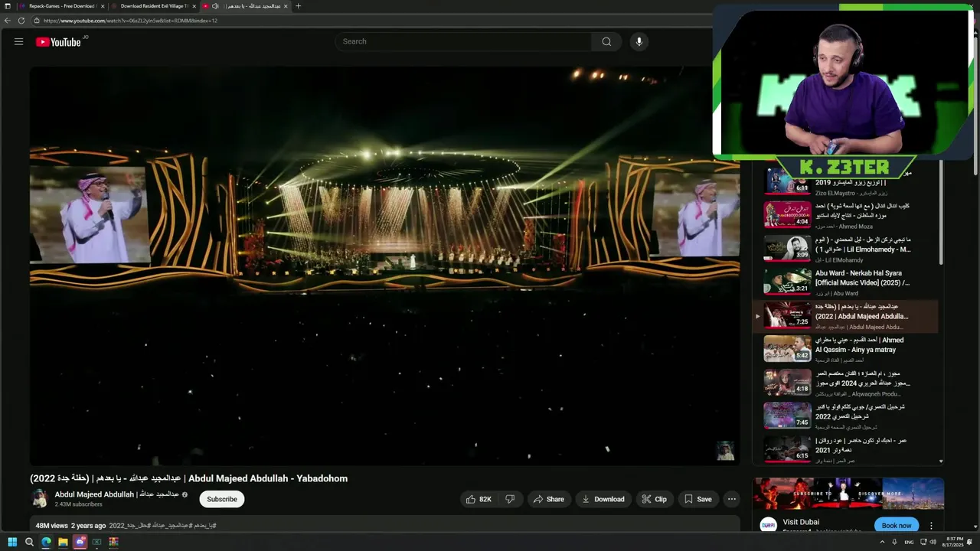Close the Resident Evil Village tab

(x=194, y=6)
